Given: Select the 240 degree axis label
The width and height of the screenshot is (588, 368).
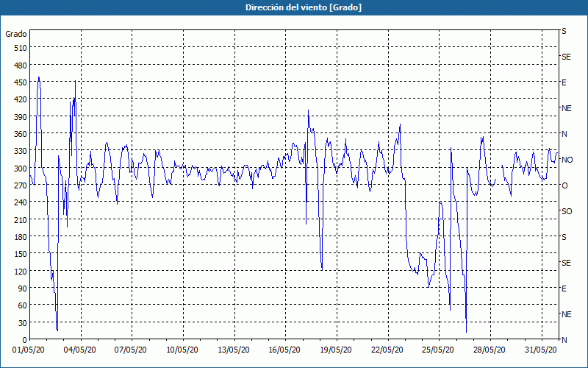Looking at the screenshot, I should tap(21, 202).
